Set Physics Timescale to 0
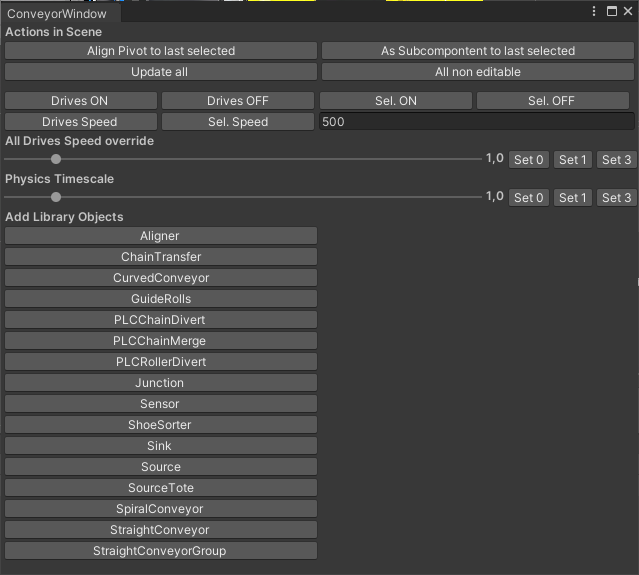Screen dimensions: 639x575 pos(529,198)
